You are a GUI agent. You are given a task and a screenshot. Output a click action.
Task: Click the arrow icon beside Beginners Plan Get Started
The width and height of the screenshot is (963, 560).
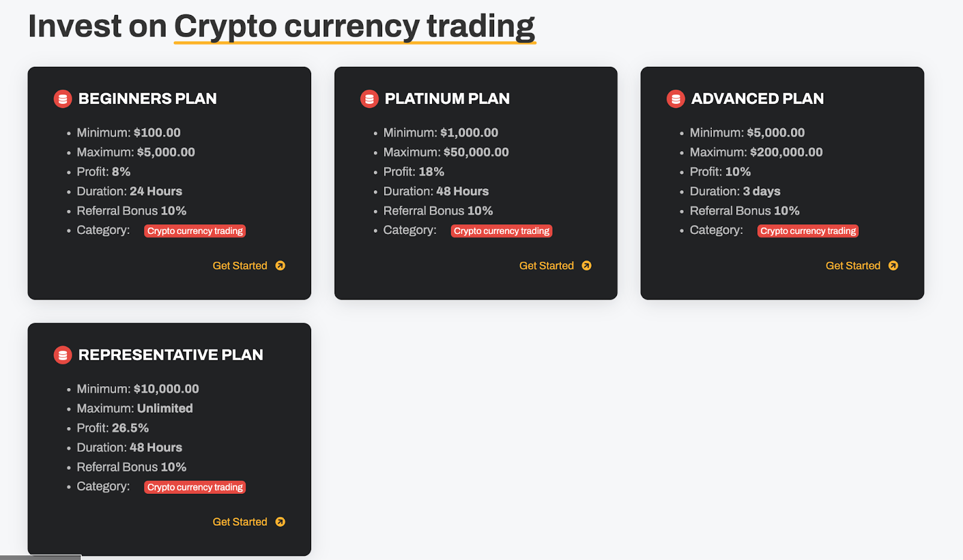coord(280,265)
